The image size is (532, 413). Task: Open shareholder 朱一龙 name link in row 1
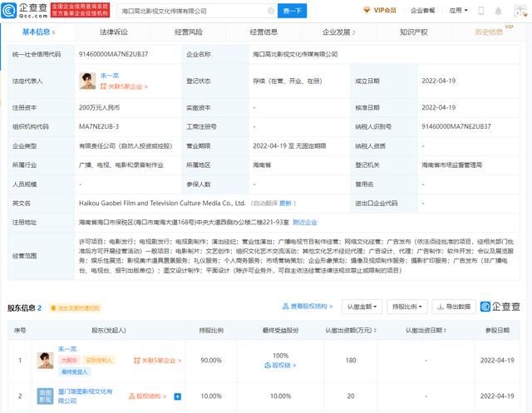[67, 349]
